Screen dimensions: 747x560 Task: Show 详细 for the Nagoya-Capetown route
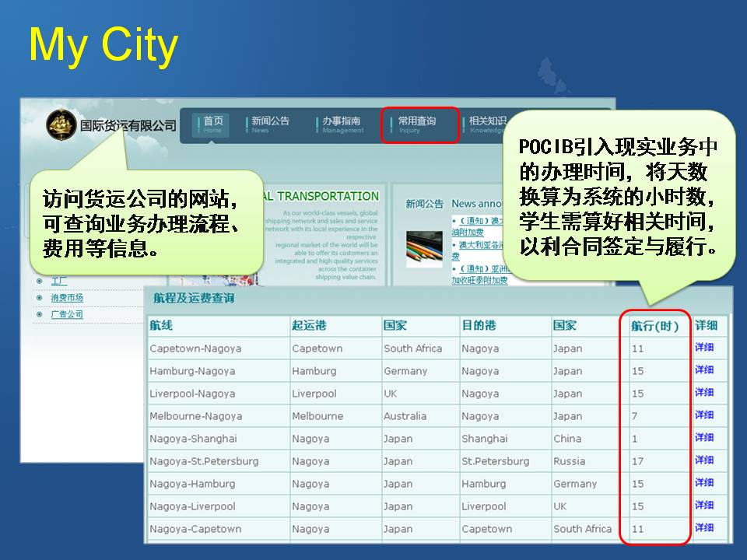(704, 528)
